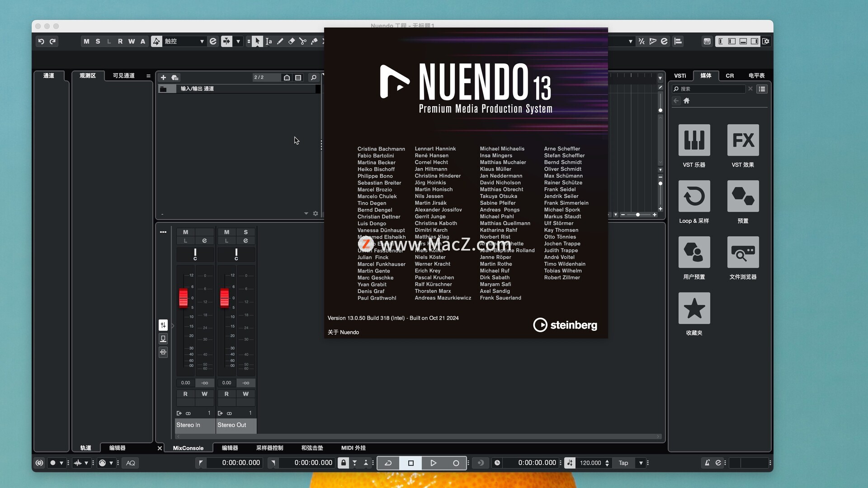Click the add track plus icon

coord(164,78)
